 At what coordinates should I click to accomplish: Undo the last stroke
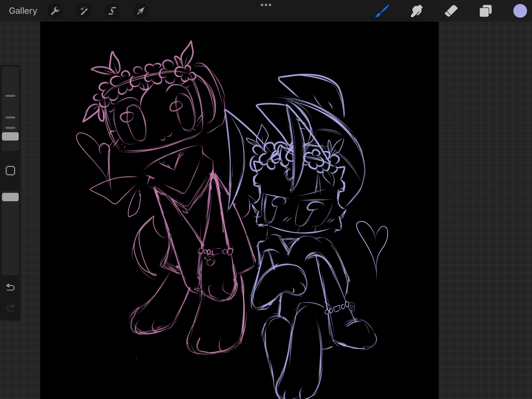(10, 287)
